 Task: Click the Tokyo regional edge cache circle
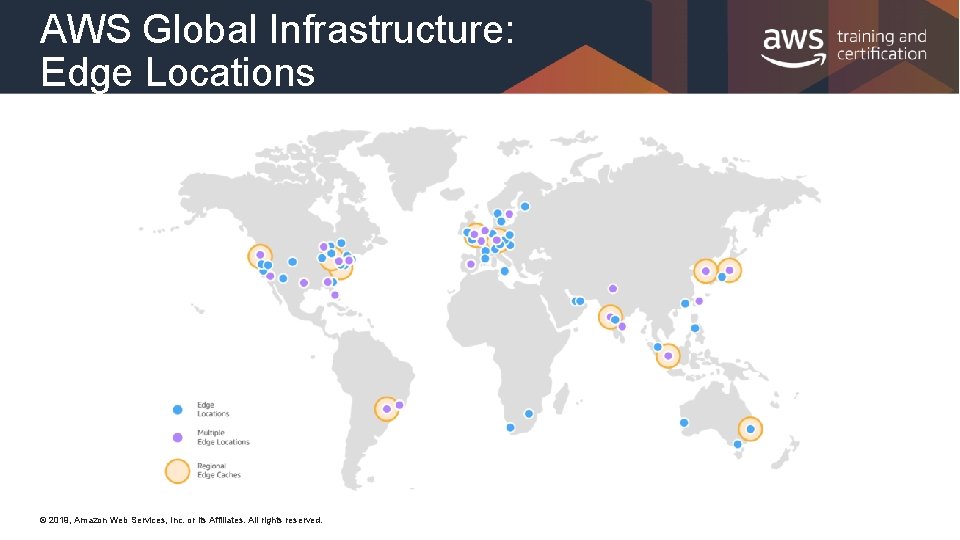[x=729, y=270]
